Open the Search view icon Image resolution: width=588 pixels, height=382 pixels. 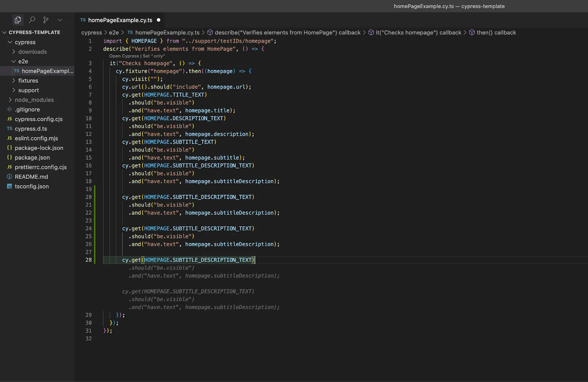point(32,20)
